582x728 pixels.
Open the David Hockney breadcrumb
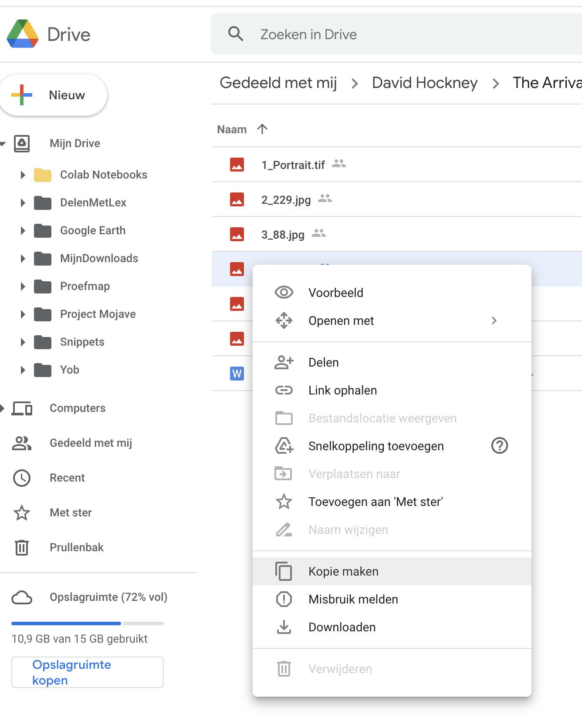click(425, 82)
